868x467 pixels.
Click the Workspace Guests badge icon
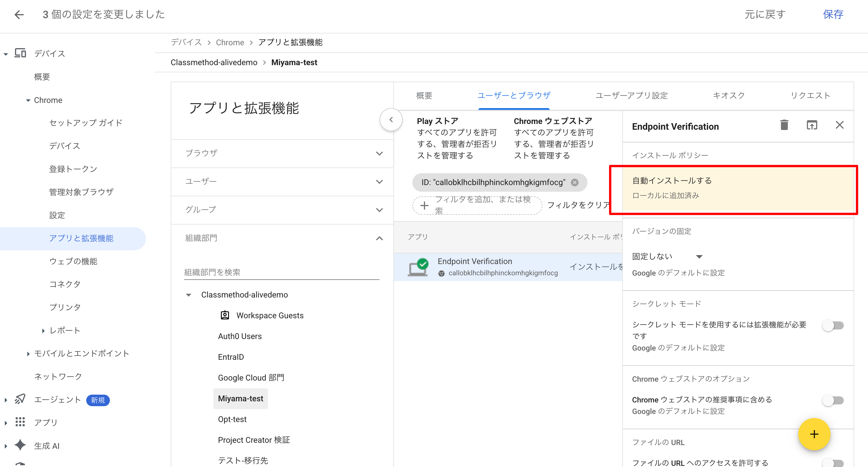point(225,315)
